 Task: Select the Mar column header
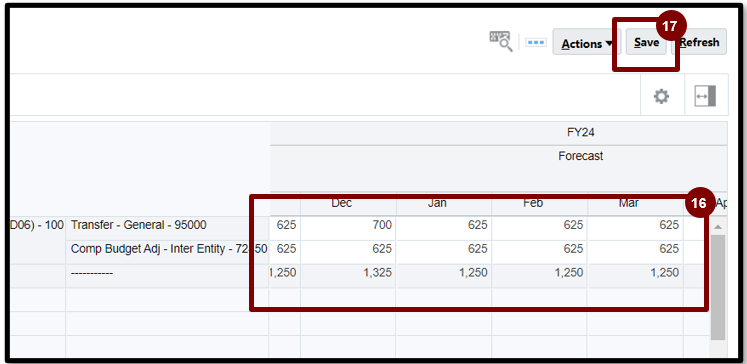coord(636,203)
